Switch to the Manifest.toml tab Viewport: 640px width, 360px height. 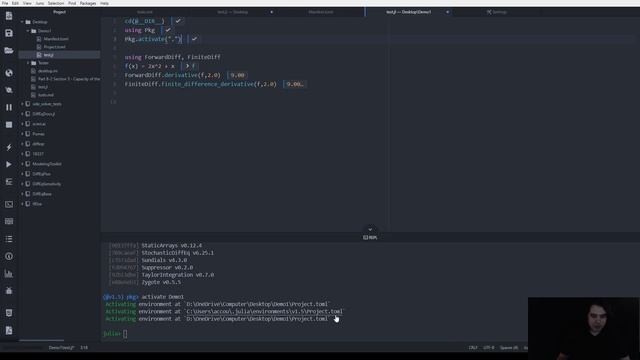(321, 12)
